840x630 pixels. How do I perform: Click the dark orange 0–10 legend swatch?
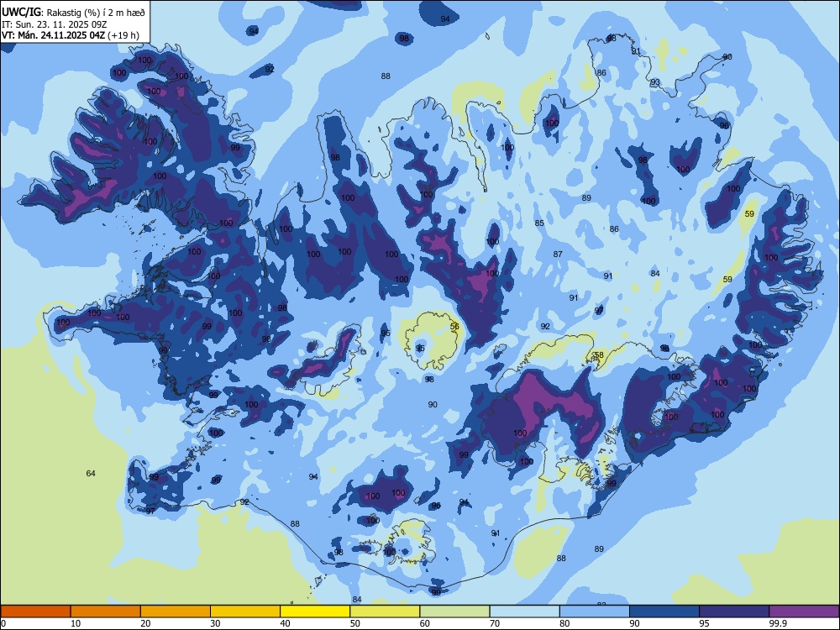point(35,612)
